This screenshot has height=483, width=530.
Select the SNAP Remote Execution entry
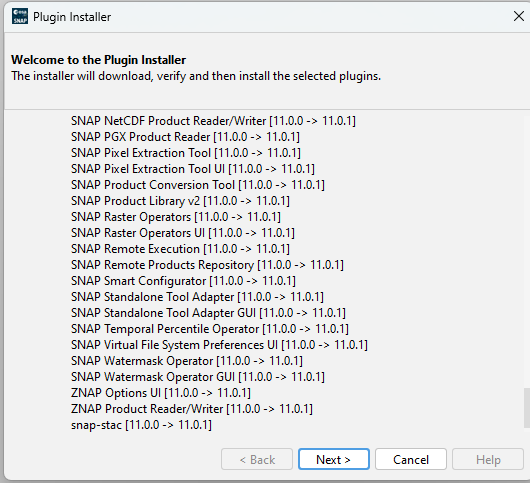pos(180,249)
